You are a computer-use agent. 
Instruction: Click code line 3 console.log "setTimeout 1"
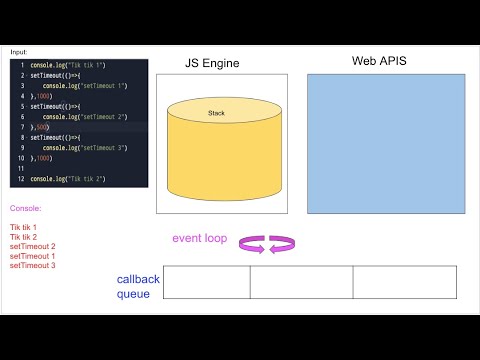(x=85, y=86)
